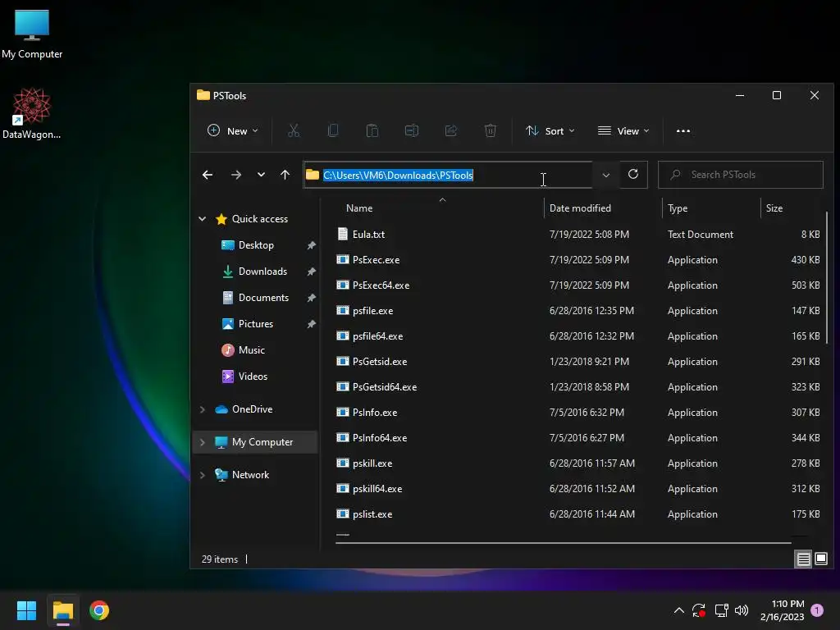This screenshot has width=840, height=630.
Task: Show hidden system tray icons
Action: point(678,610)
